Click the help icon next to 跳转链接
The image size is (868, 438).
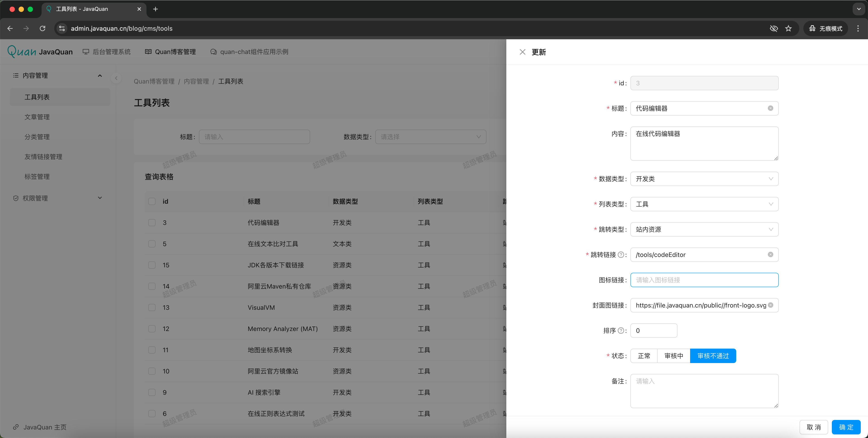(621, 255)
